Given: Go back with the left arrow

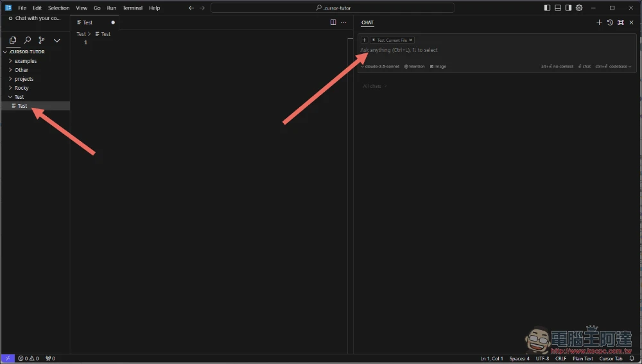Looking at the screenshot, I should 191,8.
